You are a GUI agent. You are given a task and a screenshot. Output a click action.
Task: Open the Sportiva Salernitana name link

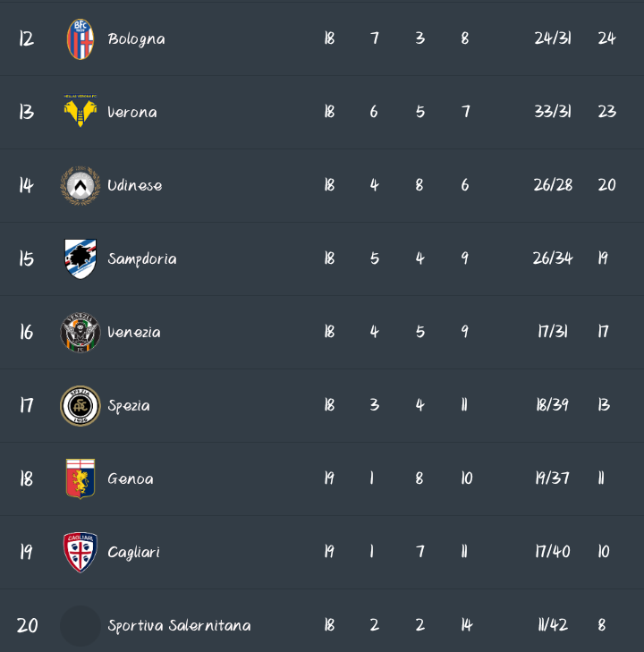point(179,626)
